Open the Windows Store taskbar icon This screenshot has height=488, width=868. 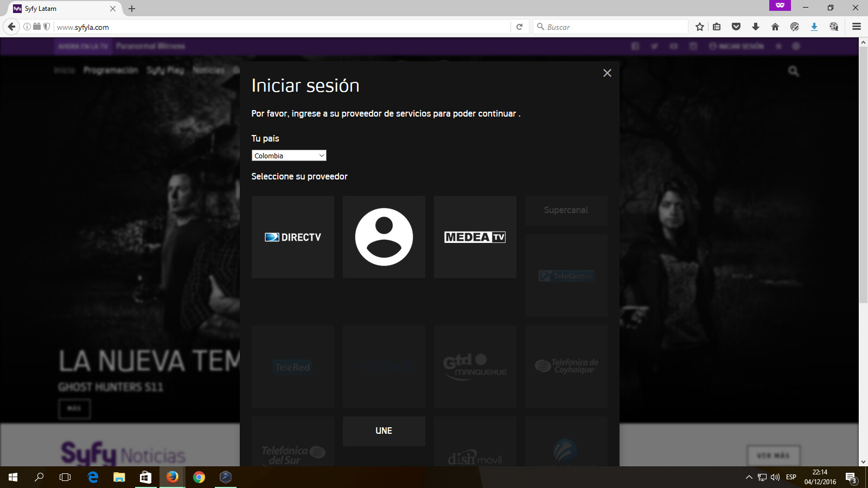click(x=145, y=477)
